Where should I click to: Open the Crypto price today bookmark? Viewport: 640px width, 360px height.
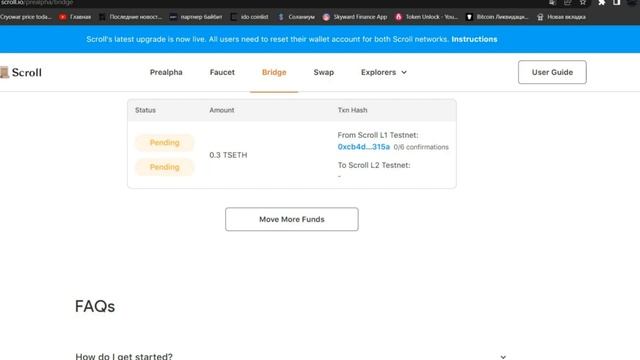tap(26, 17)
